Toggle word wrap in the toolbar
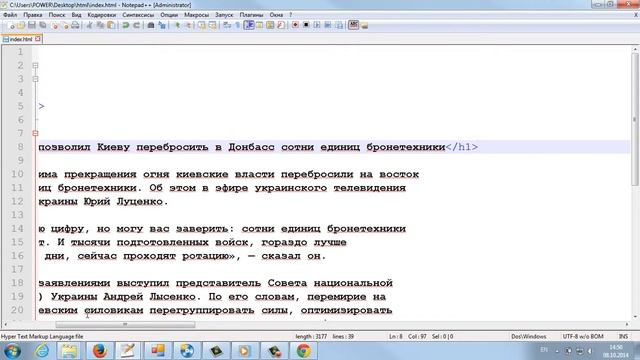The height and width of the screenshot is (360, 640). pos(227,25)
